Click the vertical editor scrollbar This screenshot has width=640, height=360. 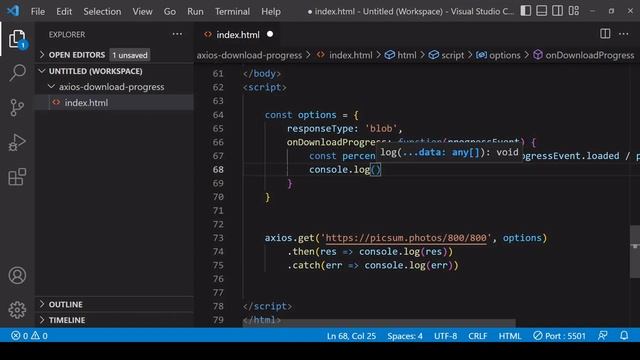[x=635, y=251]
